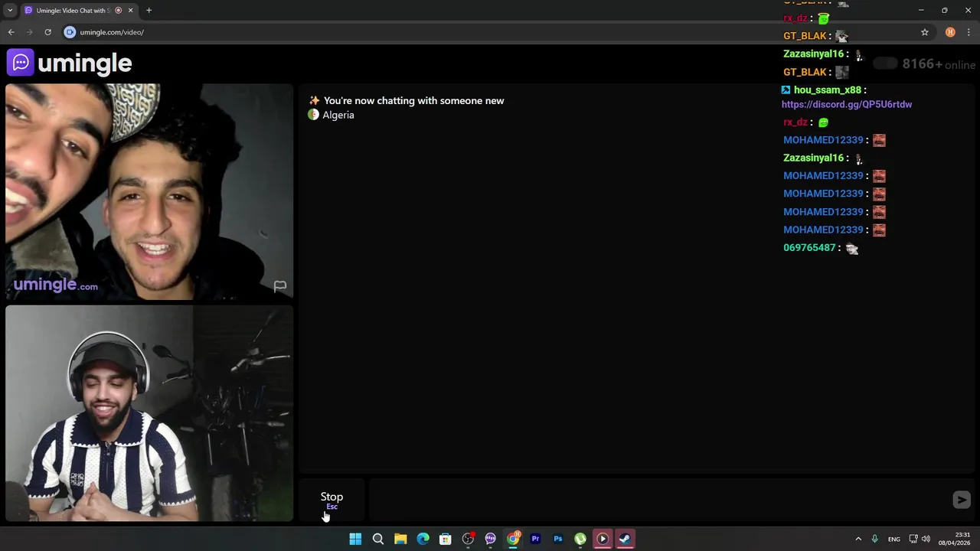Click discord.gg/QP5U6rtdw link text
The image size is (980, 551).
[847, 104]
